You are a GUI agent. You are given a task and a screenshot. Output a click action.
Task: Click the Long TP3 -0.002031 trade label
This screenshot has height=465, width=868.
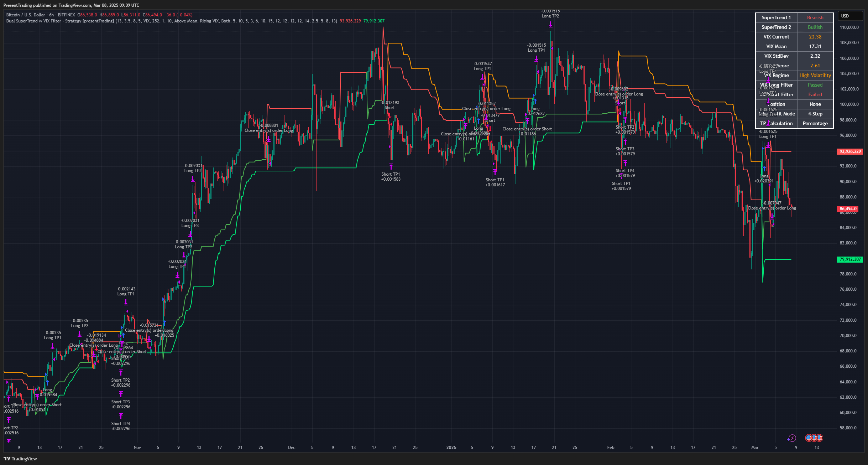[x=190, y=223]
